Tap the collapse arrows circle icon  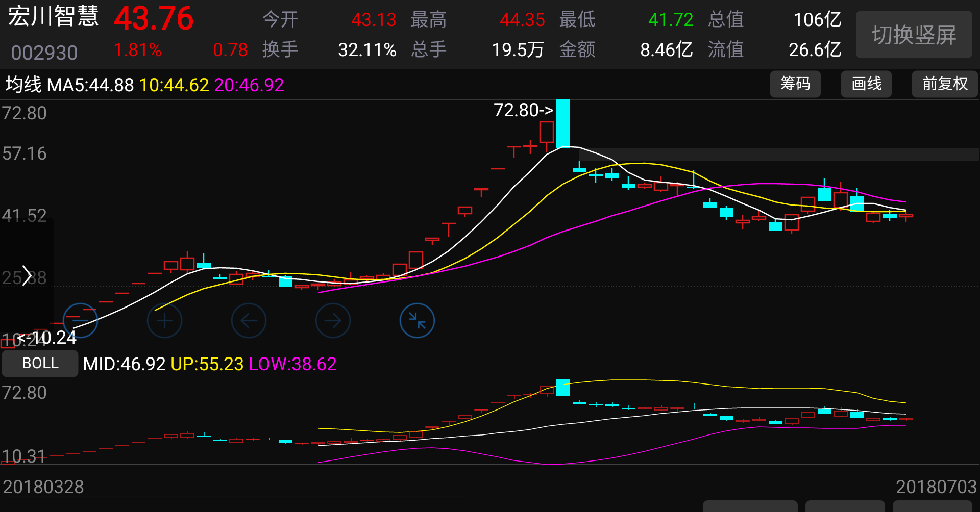pyautogui.click(x=417, y=320)
